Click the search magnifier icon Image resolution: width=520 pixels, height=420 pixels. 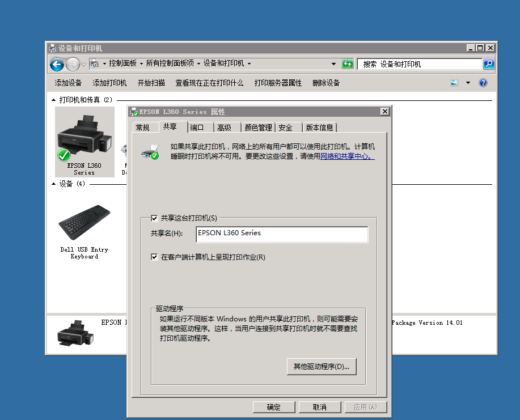(x=488, y=63)
